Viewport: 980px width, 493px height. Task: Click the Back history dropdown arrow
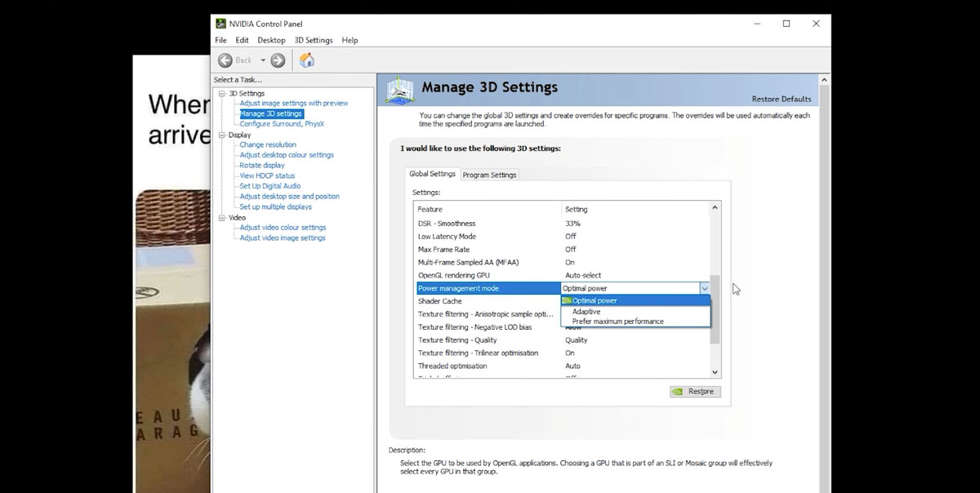[x=263, y=60]
